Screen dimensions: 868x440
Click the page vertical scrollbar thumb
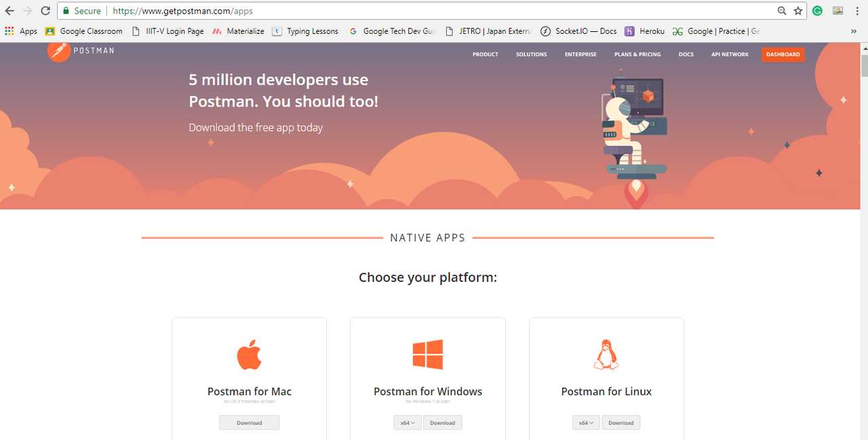point(864,65)
